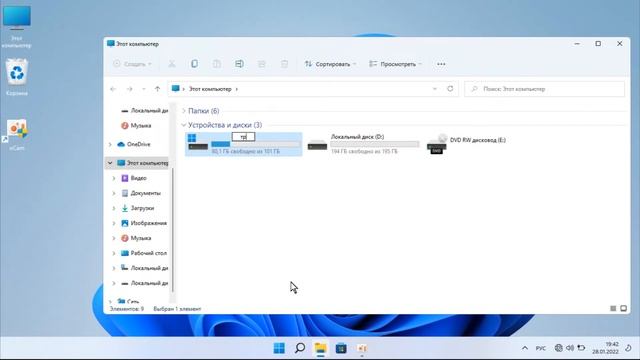The image size is (640, 360).
Task: Click File Explorer in the taskbar
Action: click(x=320, y=348)
